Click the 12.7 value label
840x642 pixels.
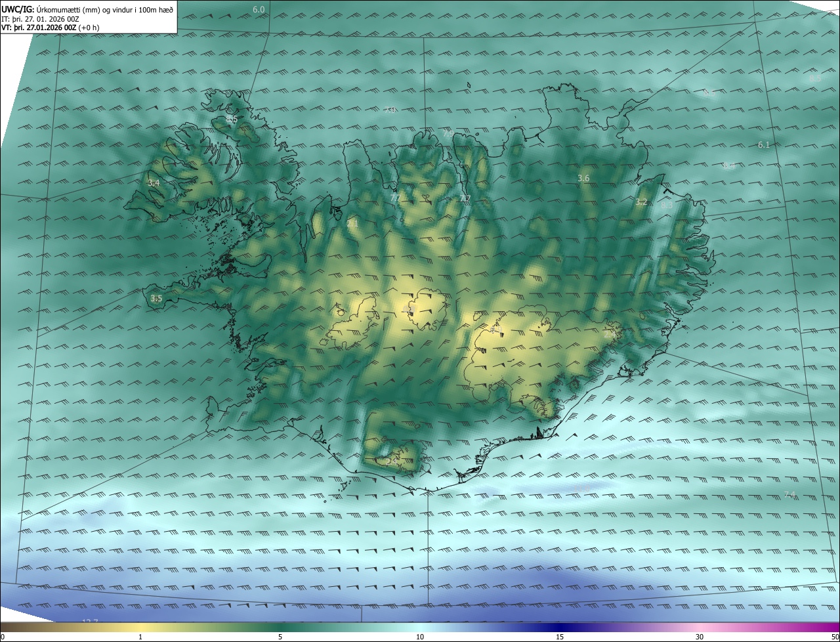(x=90, y=622)
